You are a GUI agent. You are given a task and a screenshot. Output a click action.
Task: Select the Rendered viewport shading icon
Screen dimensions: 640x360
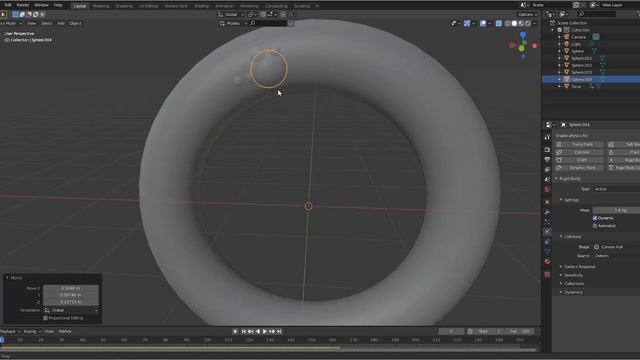(528, 24)
